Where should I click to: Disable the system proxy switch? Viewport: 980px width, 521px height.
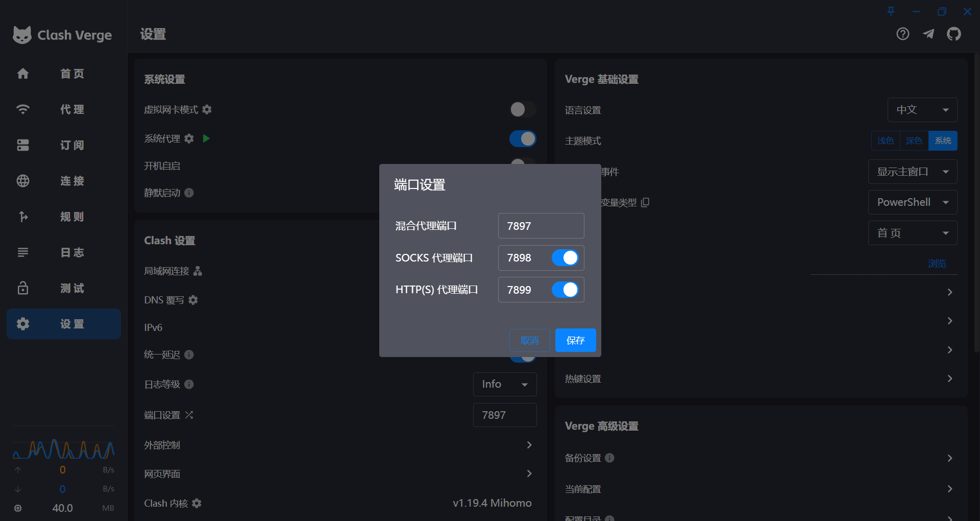tap(523, 138)
